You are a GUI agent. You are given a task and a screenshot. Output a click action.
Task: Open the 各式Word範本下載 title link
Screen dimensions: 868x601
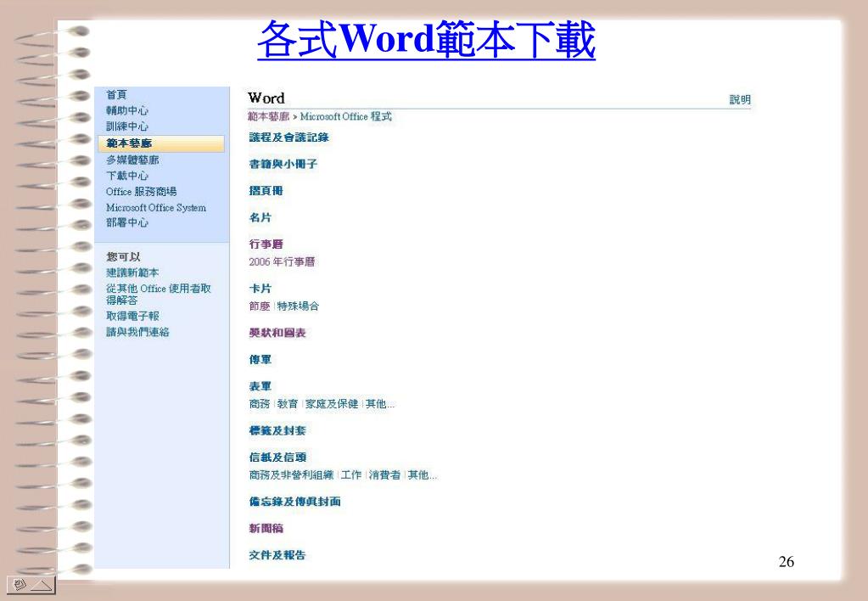click(x=426, y=40)
